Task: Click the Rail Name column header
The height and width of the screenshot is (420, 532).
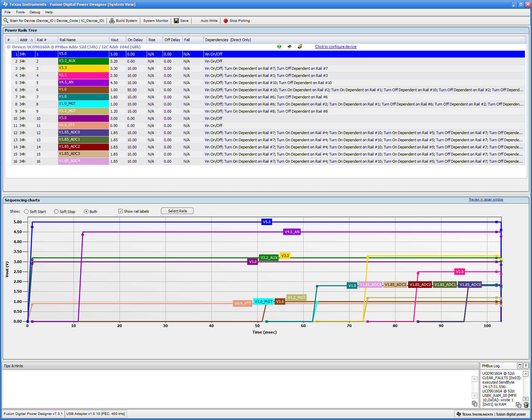Action: [x=83, y=40]
